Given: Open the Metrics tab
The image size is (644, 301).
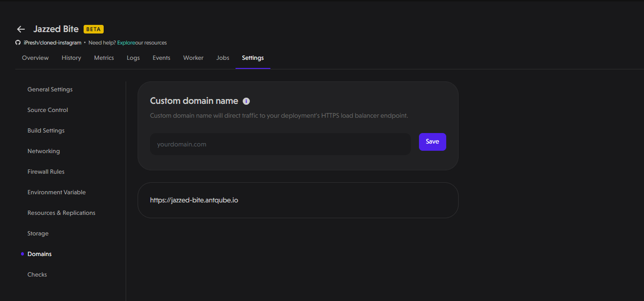Looking at the screenshot, I should pyautogui.click(x=104, y=58).
